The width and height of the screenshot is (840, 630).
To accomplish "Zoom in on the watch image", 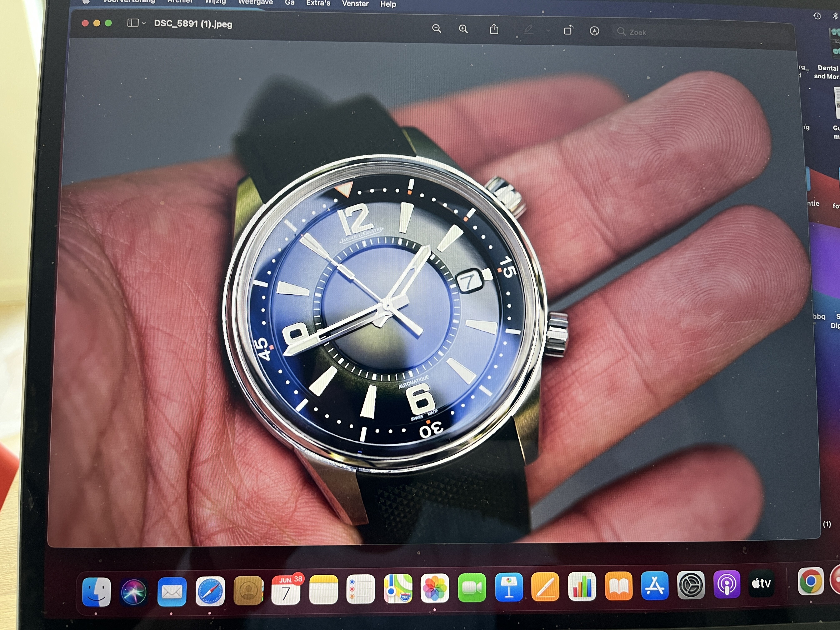I will [x=463, y=29].
